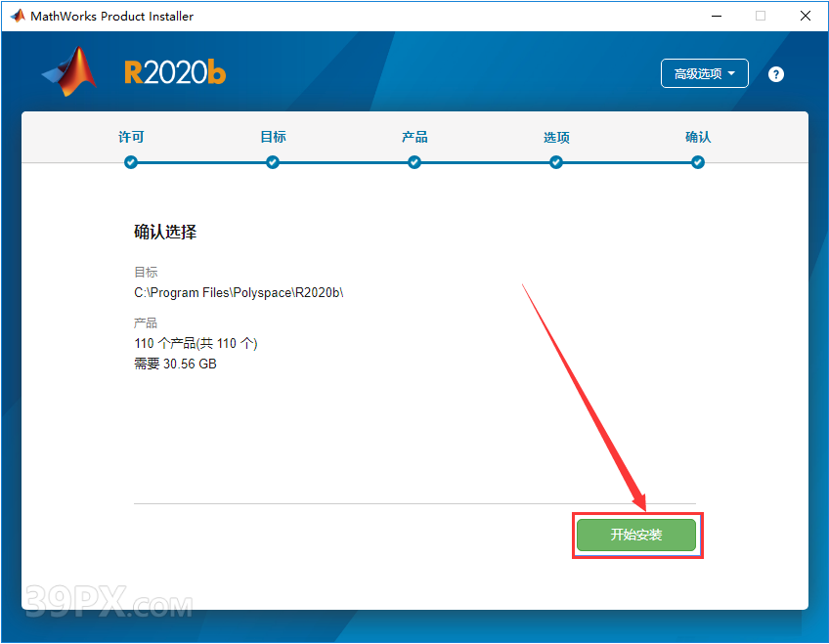Image resolution: width=829 pixels, height=644 pixels.
Task: Click the text 需要 30.56 GB
Action: point(175,364)
